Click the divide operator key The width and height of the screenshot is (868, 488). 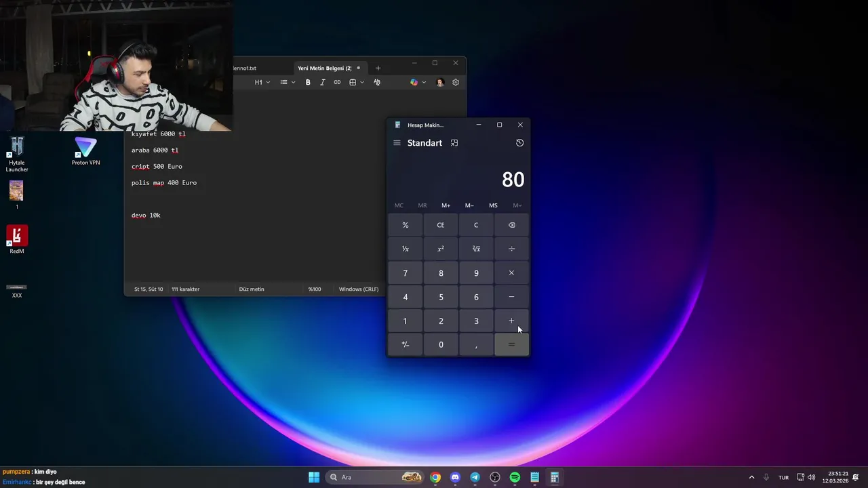coord(511,249)
